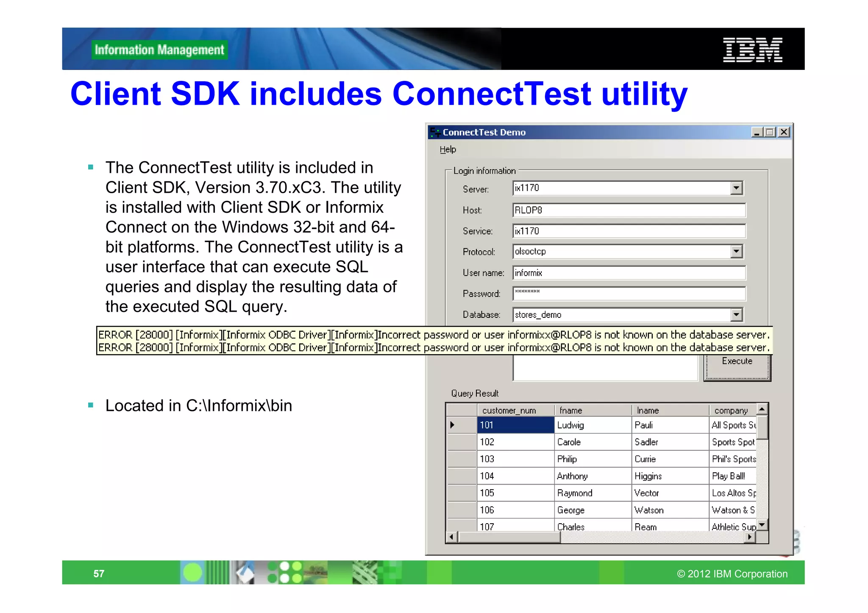Sort by the customer_num column header
This screenshot has height=613, width=868.
coord(516,411)
